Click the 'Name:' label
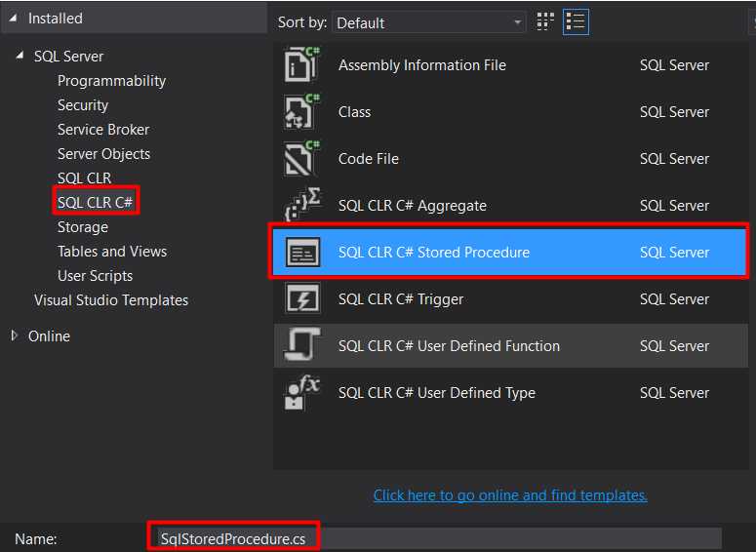 [x=36, y=538]
